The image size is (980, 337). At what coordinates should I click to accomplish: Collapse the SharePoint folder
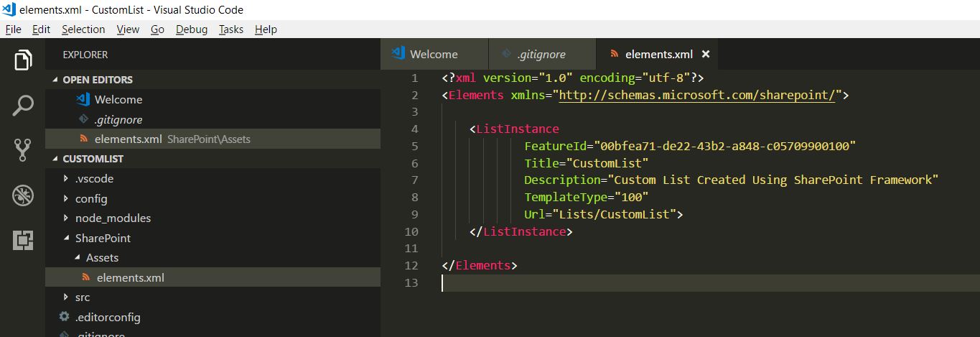pyautogui.click(x=66, y=238)
